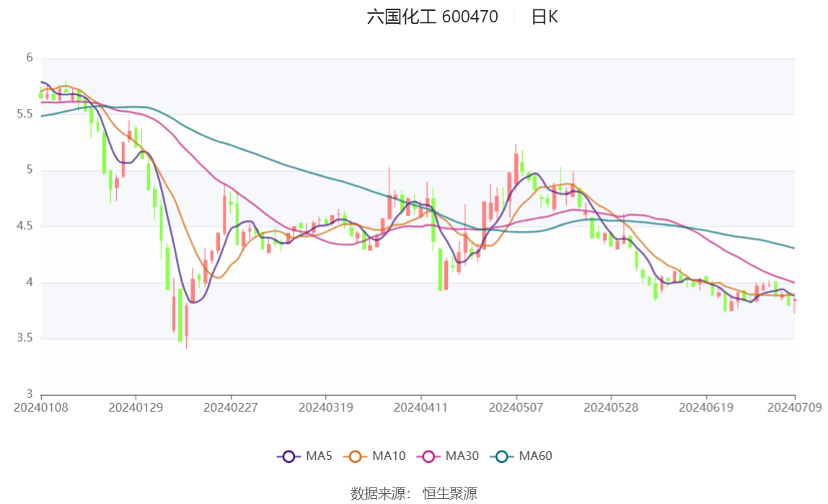This screenshot has width=828, height=504.
Task: Click the right end of the MA60 line
Action: point(793,248)
